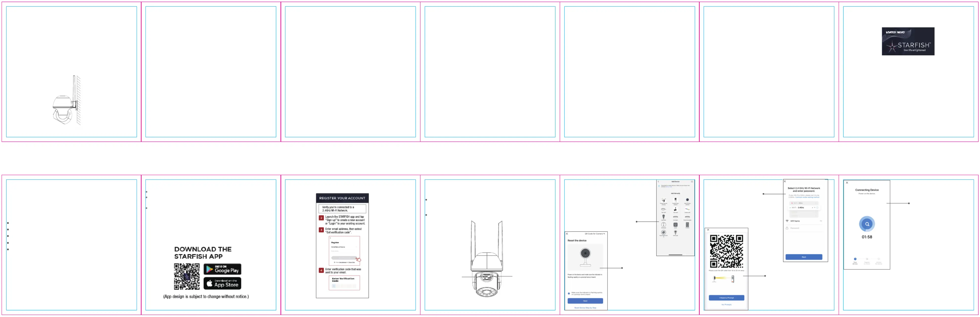Click Next on the Wi-Fi password screen
The width and height of the screenshot is (980, 317).
[803, 257]
